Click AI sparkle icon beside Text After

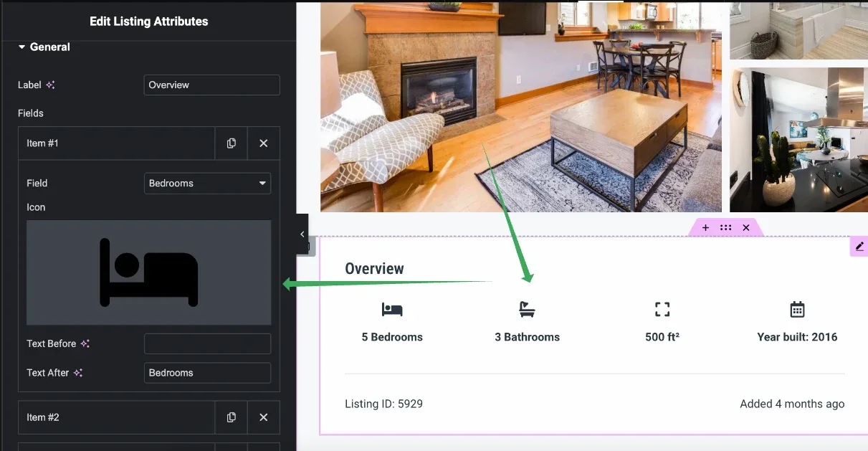click(x=78, y=373)
